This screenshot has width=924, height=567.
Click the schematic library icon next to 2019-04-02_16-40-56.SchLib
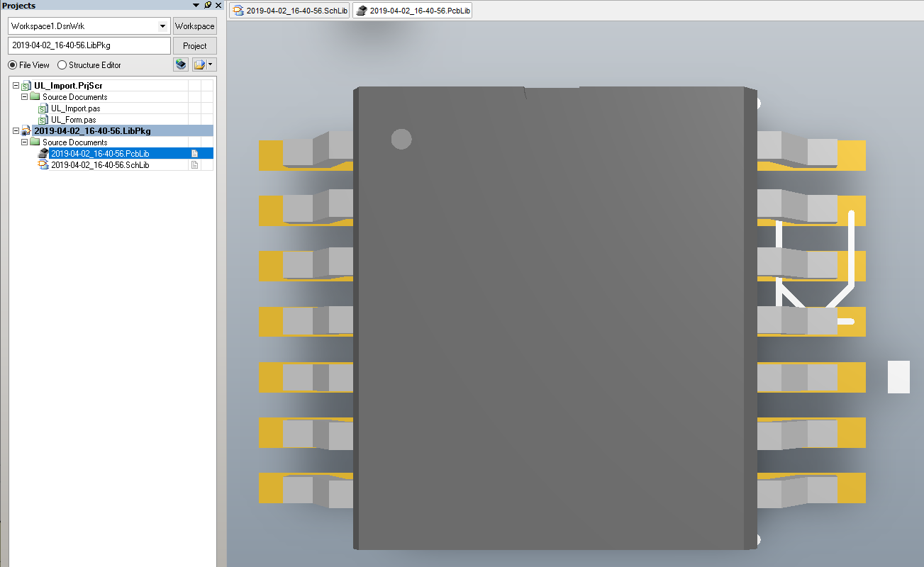click(x=44, y=164)
